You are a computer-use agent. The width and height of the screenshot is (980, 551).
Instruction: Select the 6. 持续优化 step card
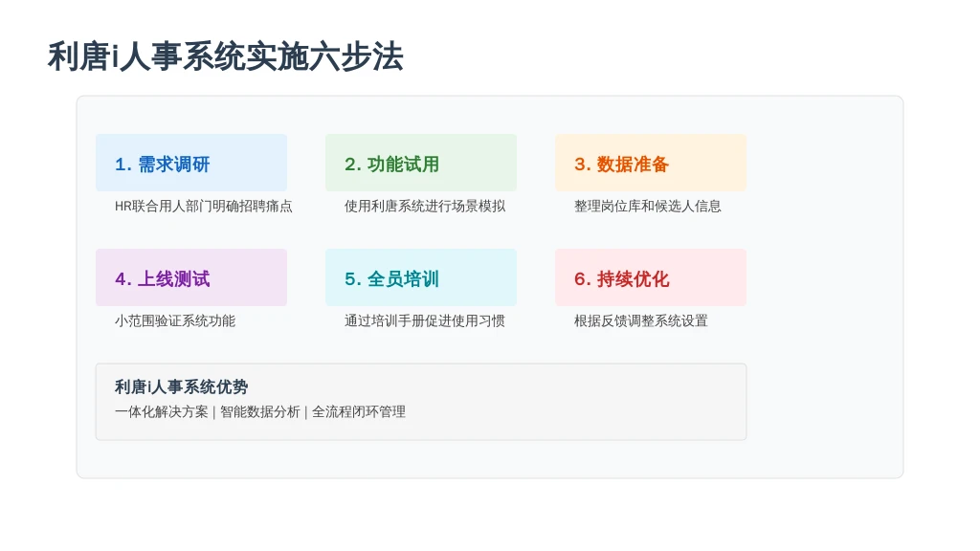(651, 278)
